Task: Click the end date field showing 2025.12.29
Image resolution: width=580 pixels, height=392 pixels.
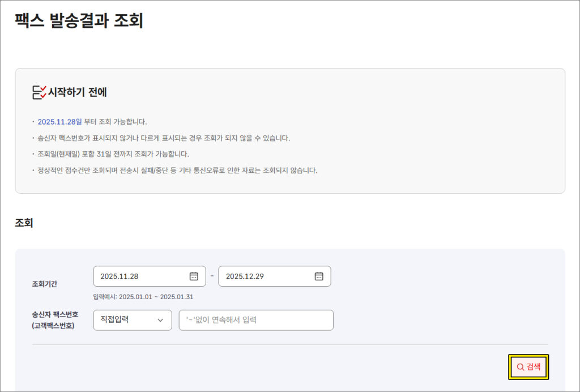Action: (x=263, y=276)
